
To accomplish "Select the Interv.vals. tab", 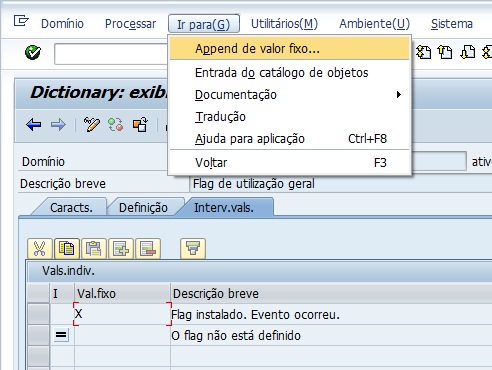I will coord(224,208).
